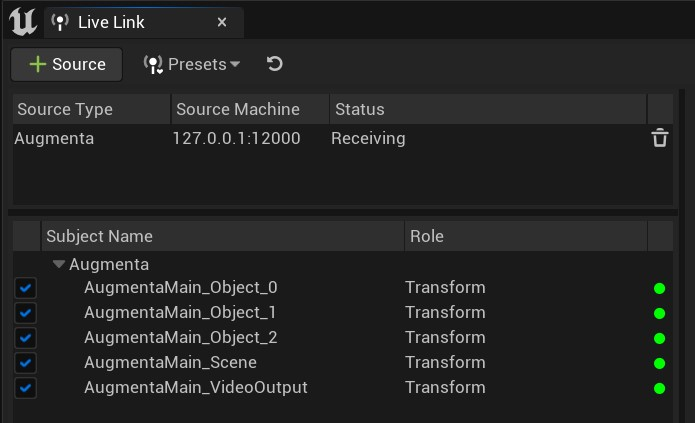
Task: Uncheck AugmentaMain_Object_0 subject checkbox
Action: pyautogui.click(x=25, y=288)
